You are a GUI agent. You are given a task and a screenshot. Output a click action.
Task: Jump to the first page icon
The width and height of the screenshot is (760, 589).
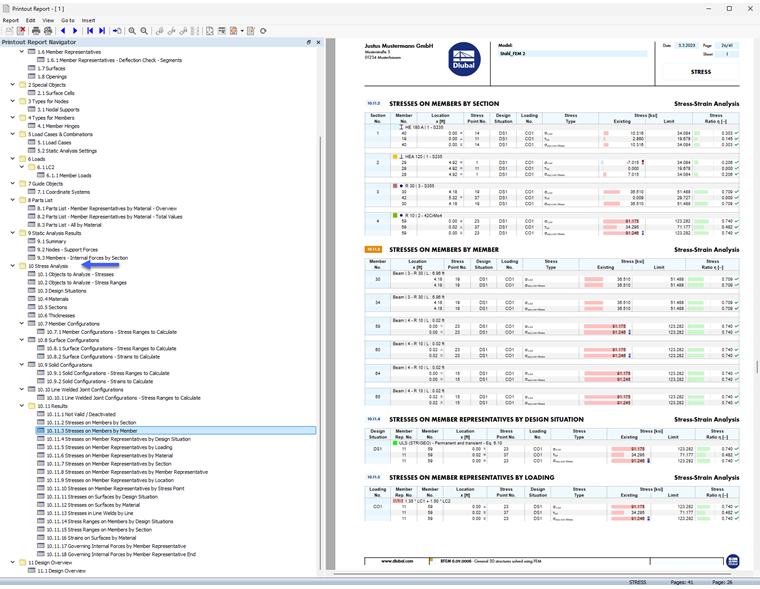point(90,31)
